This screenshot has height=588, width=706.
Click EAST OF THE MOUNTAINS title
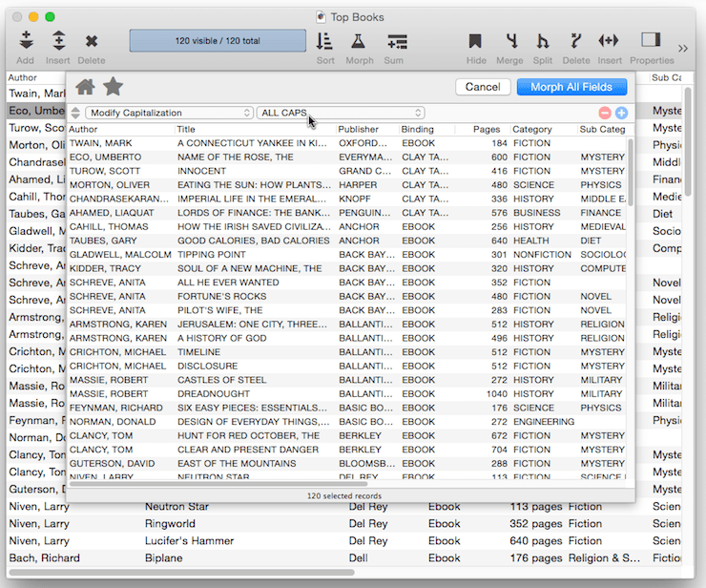(x=237, y=464)
